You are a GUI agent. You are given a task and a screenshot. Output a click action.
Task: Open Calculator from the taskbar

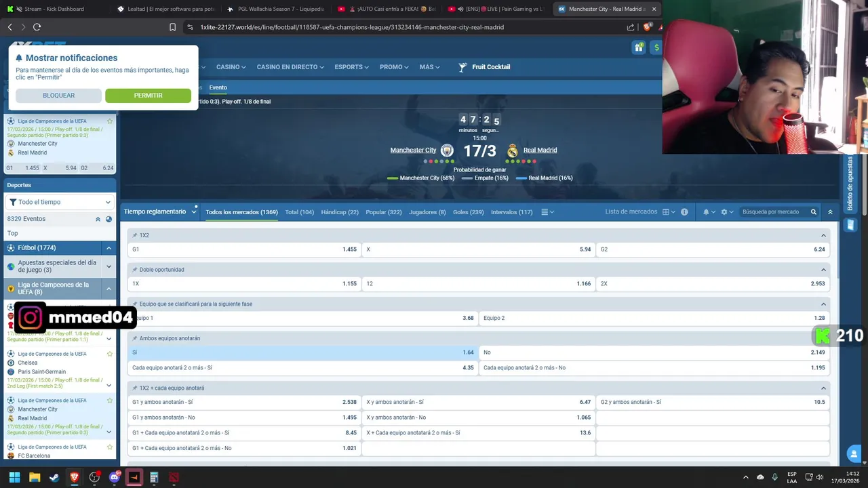pyautogui.click(x=154, y=477)
